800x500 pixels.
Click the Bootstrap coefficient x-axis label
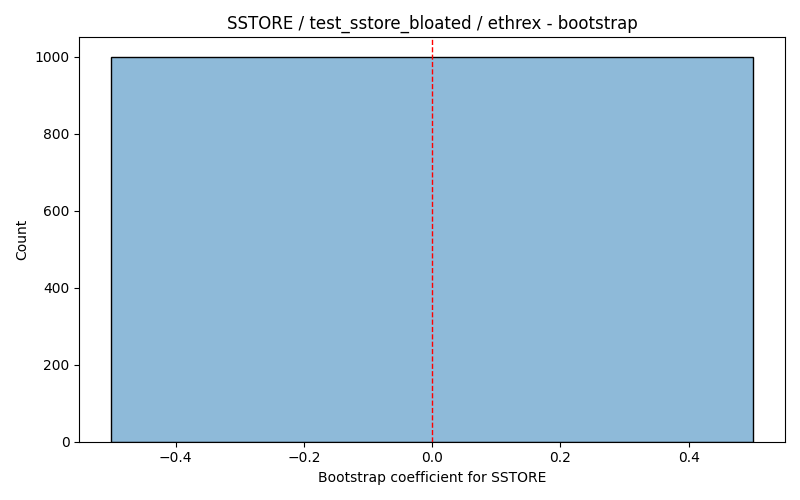432,477
